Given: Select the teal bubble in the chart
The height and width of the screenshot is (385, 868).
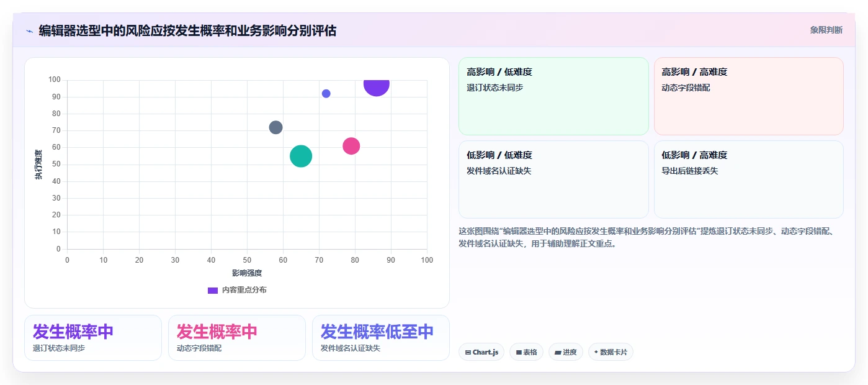Looking at the screenshot, I should [x=301, y=156].
